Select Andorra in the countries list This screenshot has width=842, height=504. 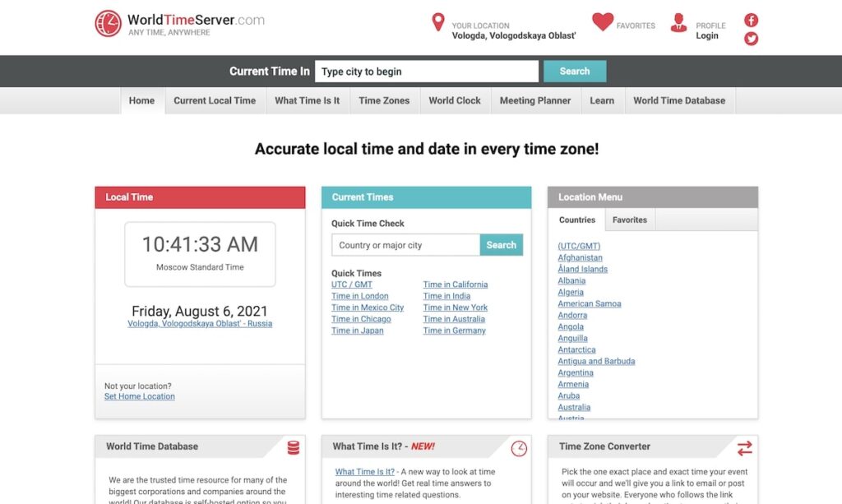572,315
